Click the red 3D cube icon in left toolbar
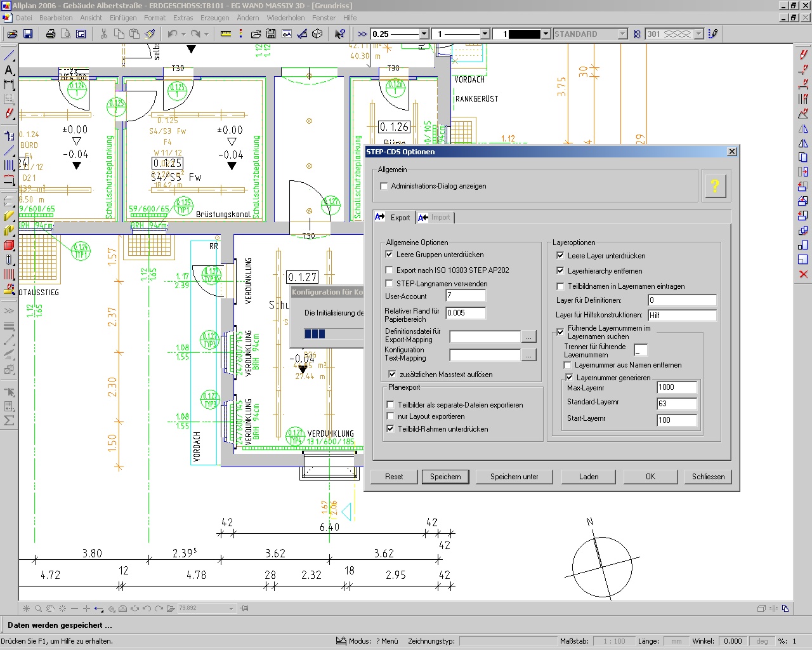This screenshot has width=812, height=650. (9, 245)
